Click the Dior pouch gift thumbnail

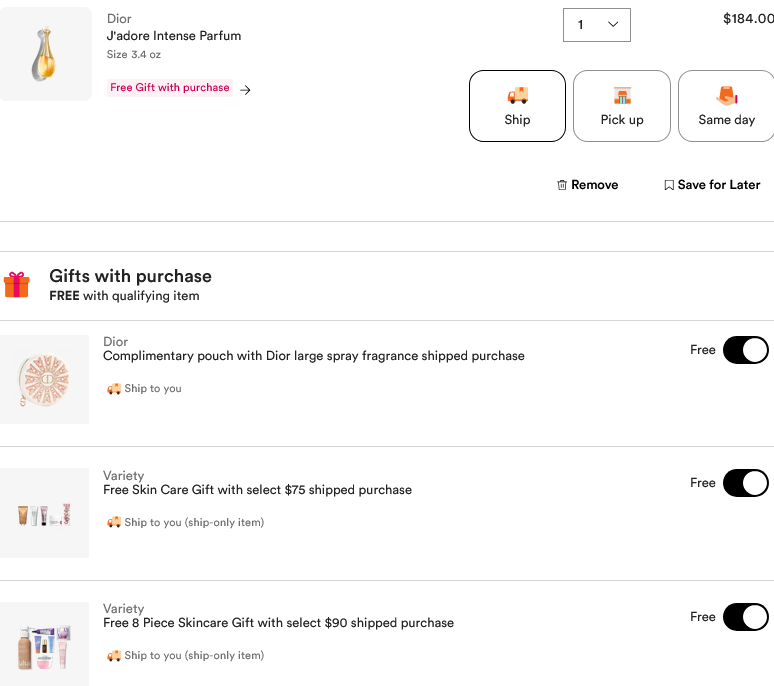click(x=44, y=380)
